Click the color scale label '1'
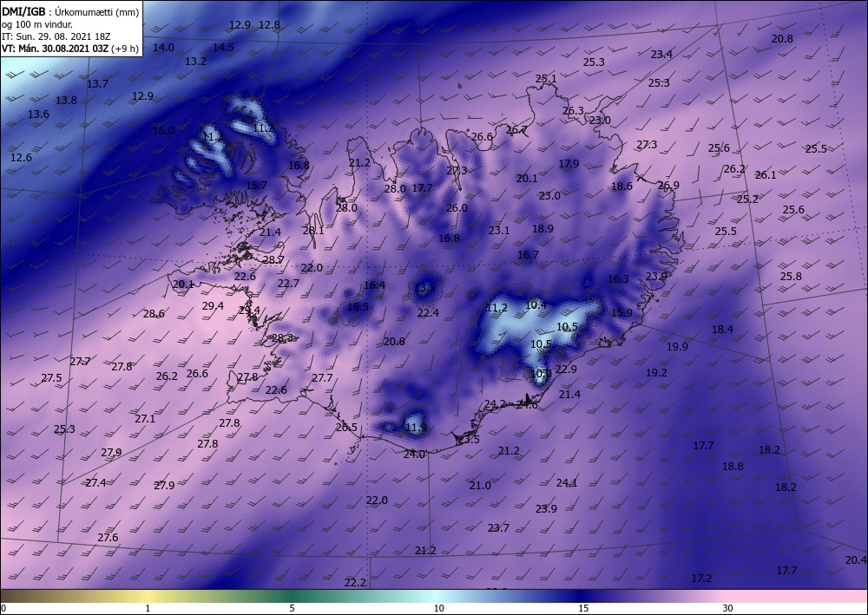The height and width of the screenshot is (615, 868). coord(148,608)
